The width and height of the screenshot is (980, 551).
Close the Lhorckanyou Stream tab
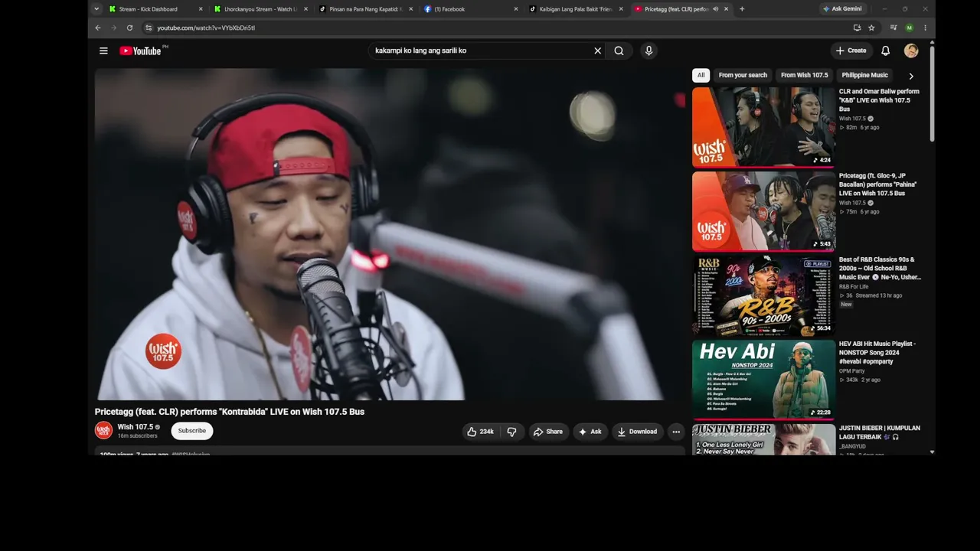click(x=305, y=9)
